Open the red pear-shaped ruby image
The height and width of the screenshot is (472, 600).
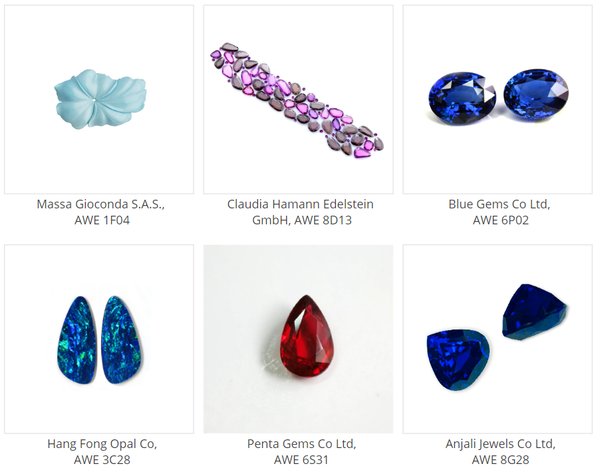[298, 339]
